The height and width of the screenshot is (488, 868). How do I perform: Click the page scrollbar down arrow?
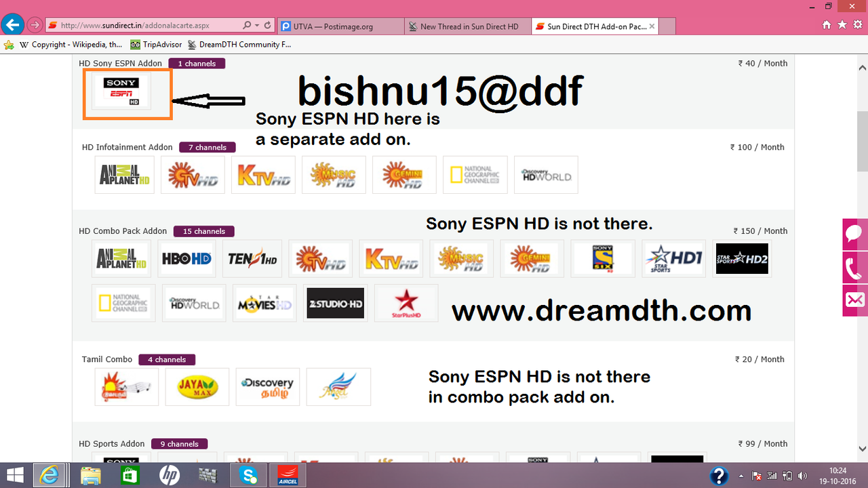(863, 448)
